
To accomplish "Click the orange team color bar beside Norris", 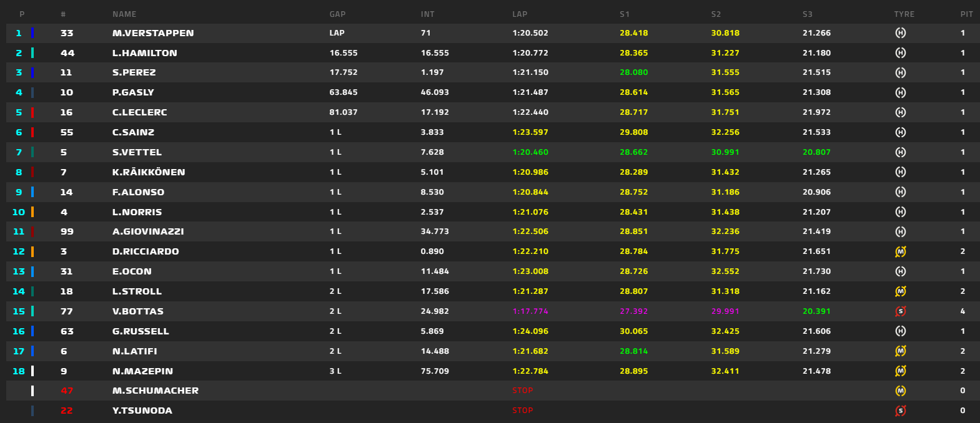I will [x=32, y=212].
